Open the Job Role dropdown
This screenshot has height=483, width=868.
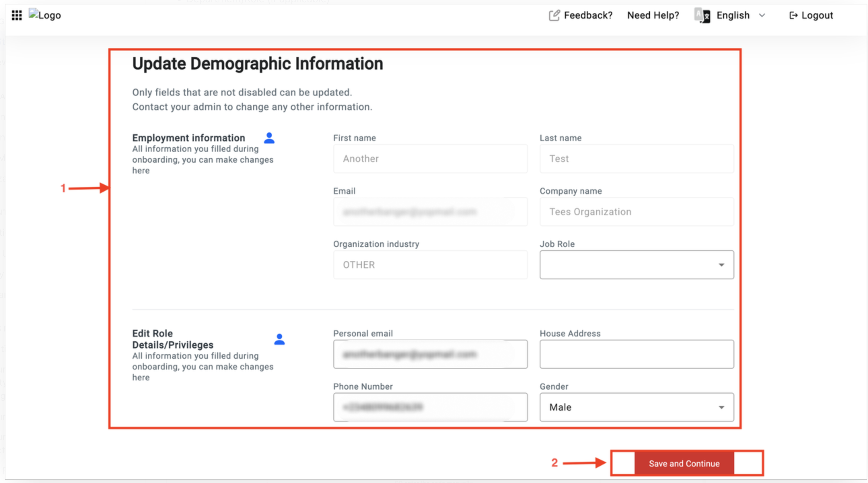(637, 264)
